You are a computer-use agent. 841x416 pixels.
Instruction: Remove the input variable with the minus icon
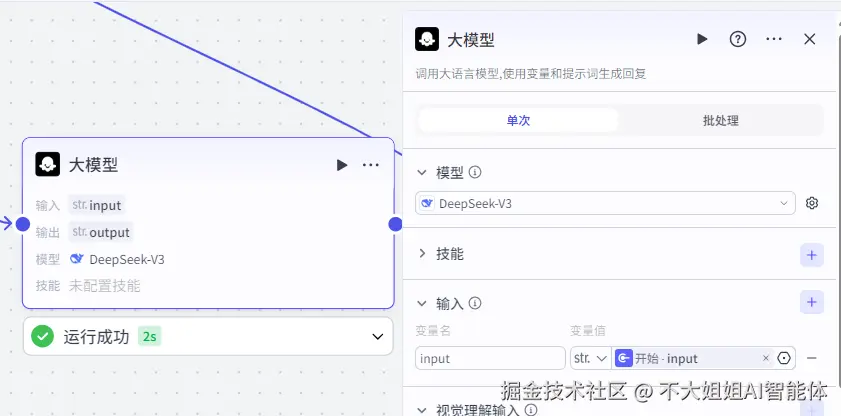click(812, 358)
